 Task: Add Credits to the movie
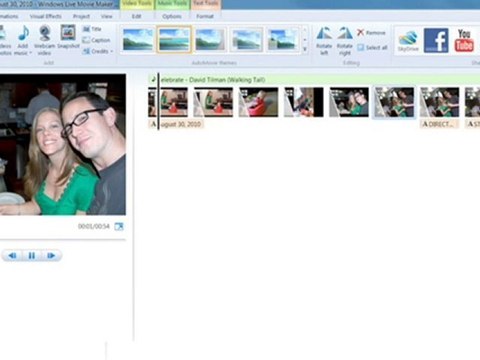pos(96,51)
